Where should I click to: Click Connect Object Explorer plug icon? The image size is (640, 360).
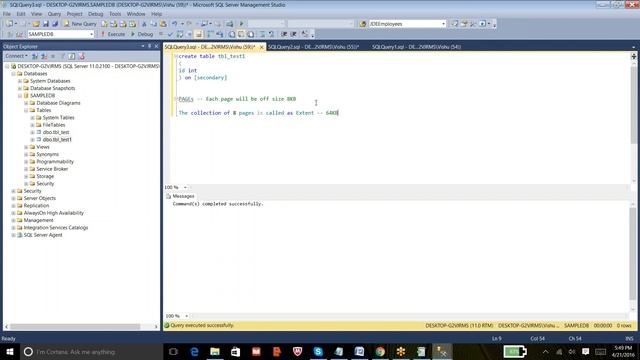(35, 56)
